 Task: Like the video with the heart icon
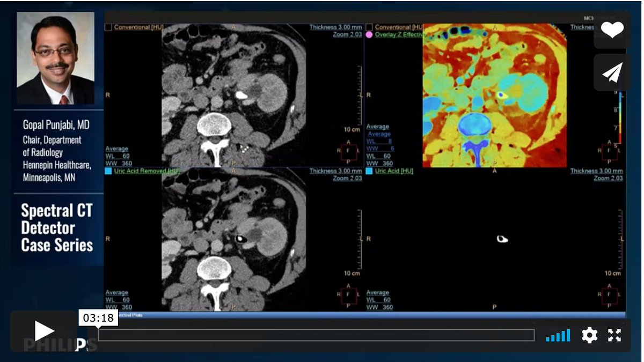pyautogui.click(x=612, y=31)
